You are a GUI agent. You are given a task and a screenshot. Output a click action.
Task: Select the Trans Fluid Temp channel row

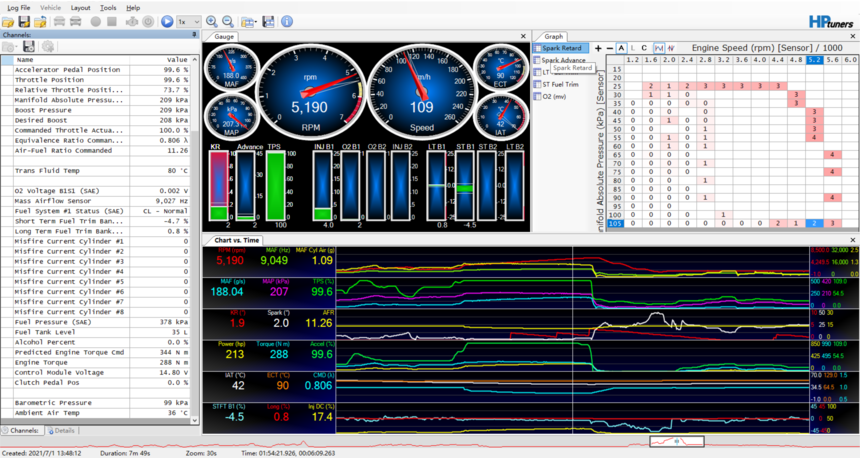96,171
